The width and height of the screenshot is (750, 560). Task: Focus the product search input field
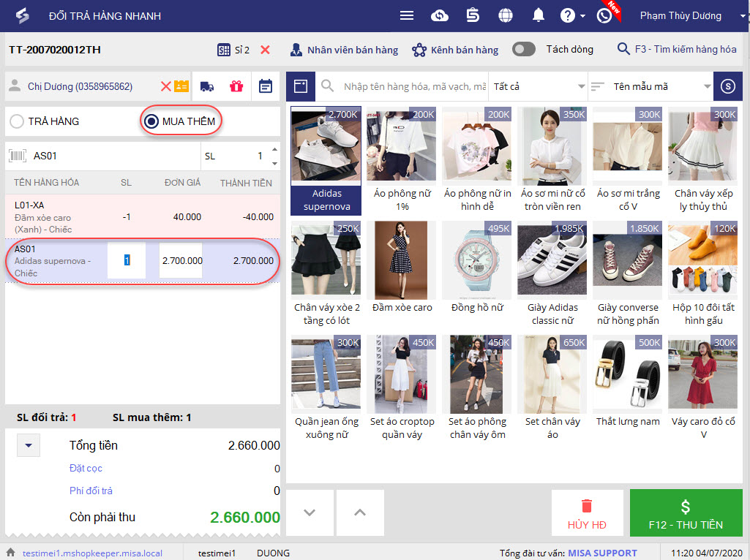coord(413,86)
